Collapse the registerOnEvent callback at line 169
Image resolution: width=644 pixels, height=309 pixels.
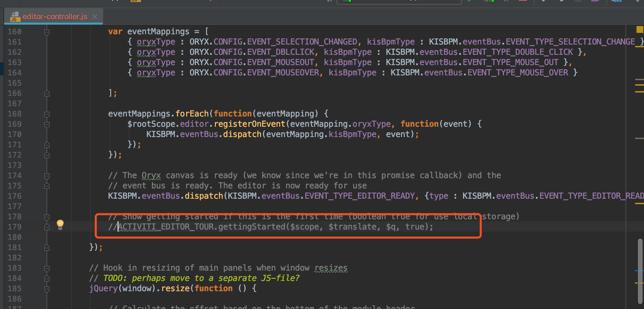(47, 124)
